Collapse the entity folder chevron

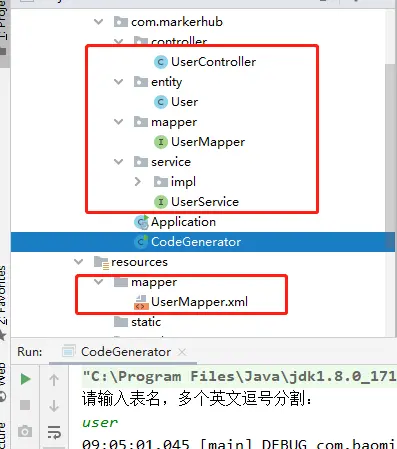119,82
